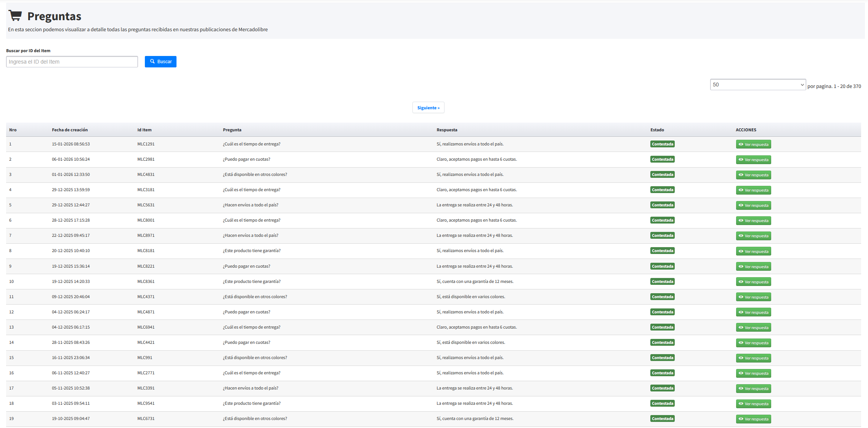Click eye icon for item MLC4371
The height and width of the screenshot is (428, 868).
[741, 297]
